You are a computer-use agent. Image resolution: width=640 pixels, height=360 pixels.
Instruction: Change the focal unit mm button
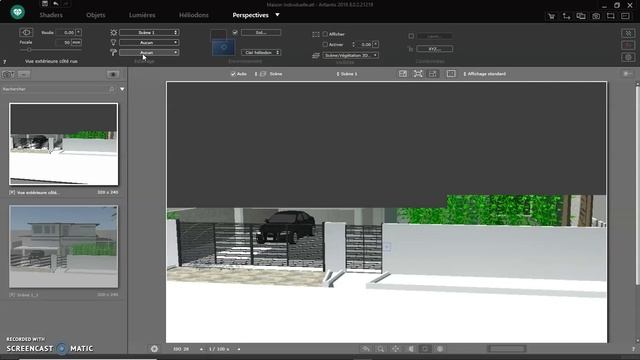pyautogui.click(x=77, y=42)
